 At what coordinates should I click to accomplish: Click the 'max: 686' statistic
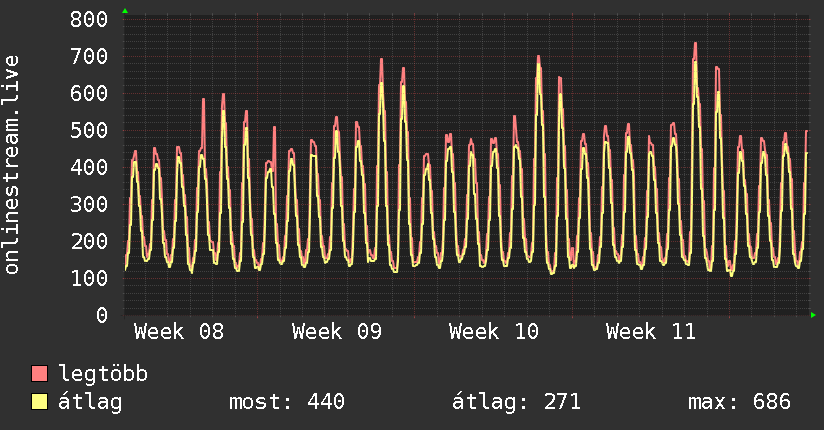pyautogui.click(x=739, y=402)
